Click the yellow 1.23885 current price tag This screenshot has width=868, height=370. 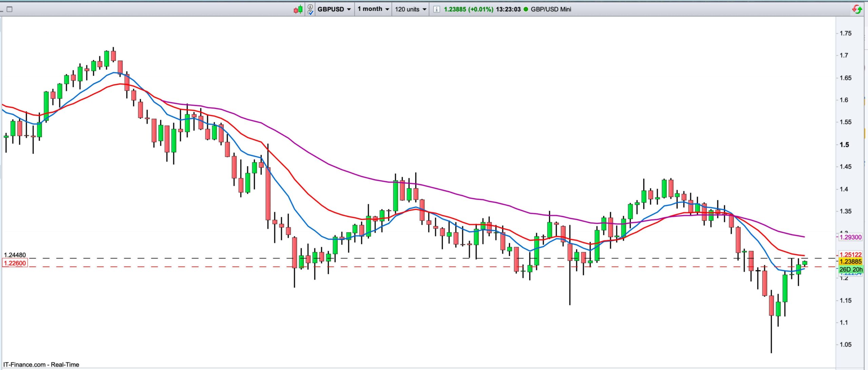(850, 261)
